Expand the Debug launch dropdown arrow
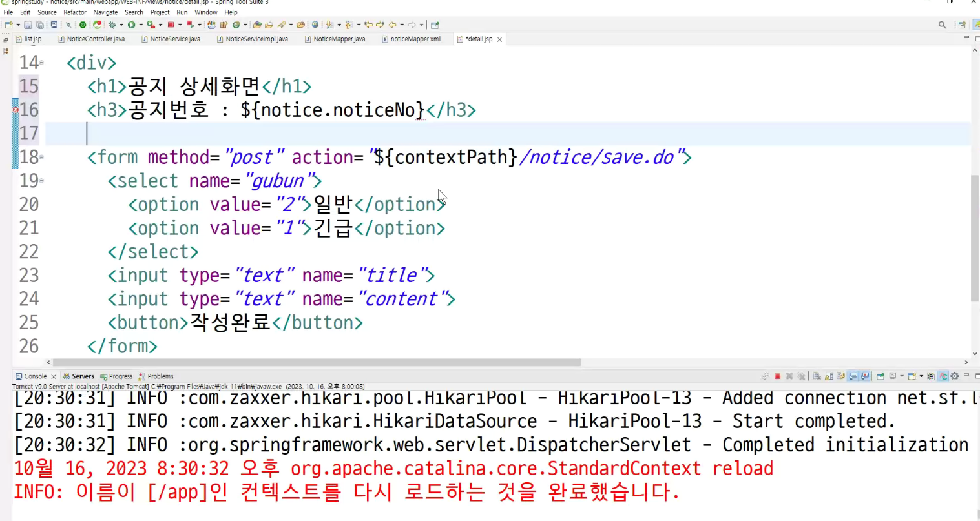The height and width of the screenshot is (521, 980). [x=121, y=25]
